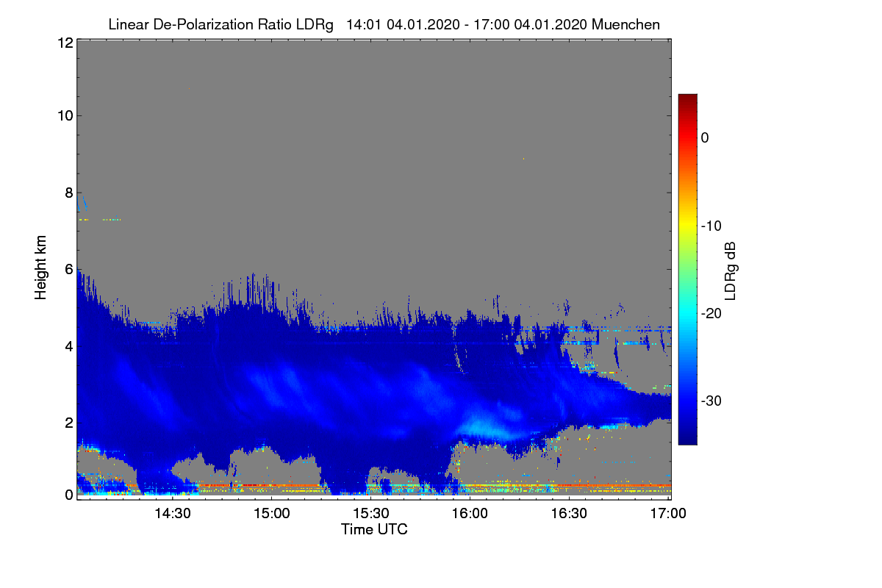Click the dark blue bottom of colorbar
This screenshot has width=882, height=588.
tap(687, 439)
